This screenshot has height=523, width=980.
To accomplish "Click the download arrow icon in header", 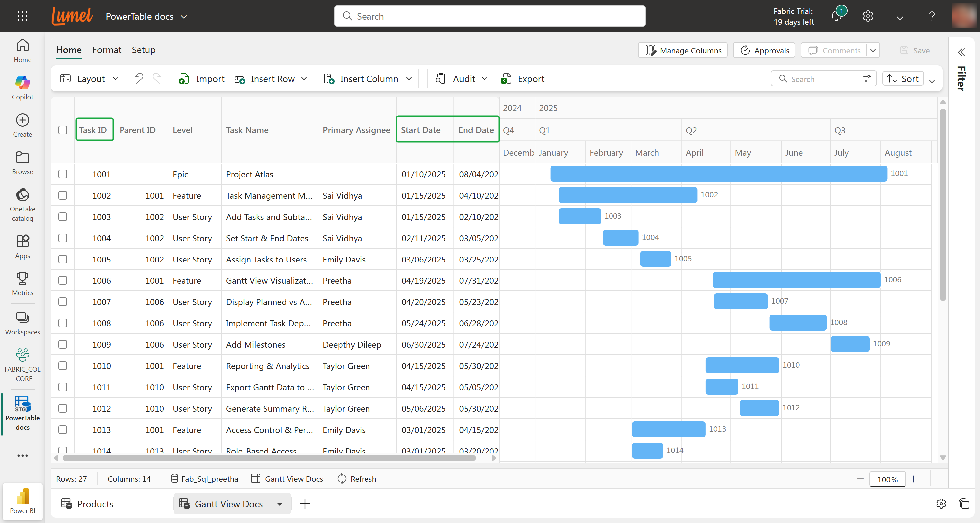I will [x=900, y=16].
